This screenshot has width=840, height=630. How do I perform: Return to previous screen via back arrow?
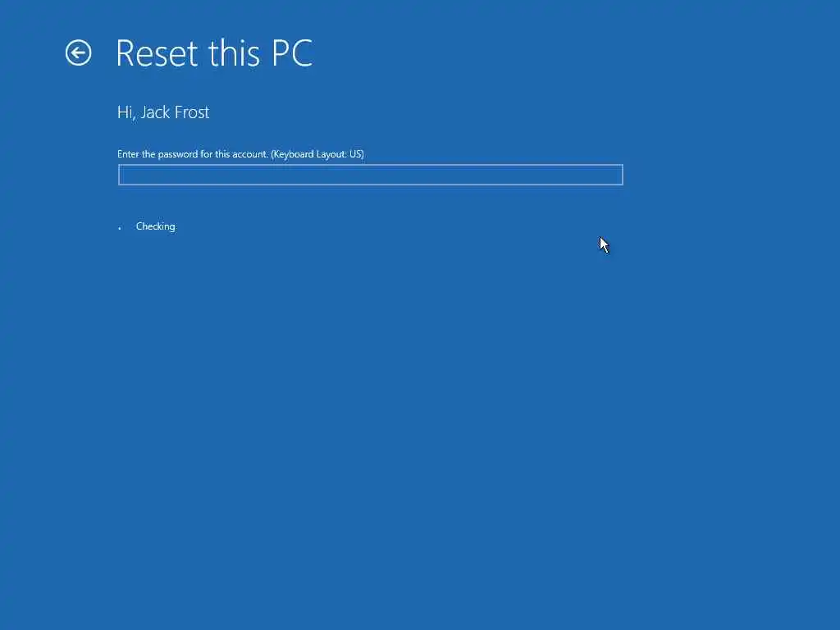[78, 53]
